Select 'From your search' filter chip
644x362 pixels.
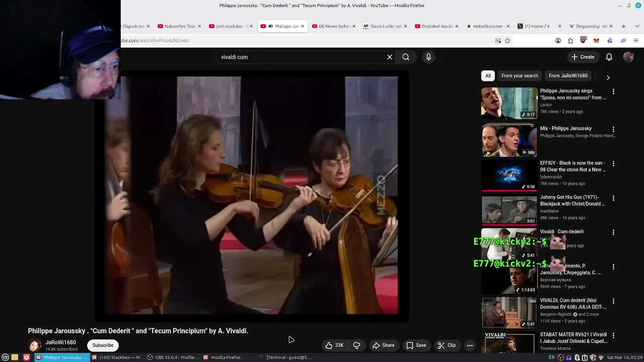tap(520, 76)
